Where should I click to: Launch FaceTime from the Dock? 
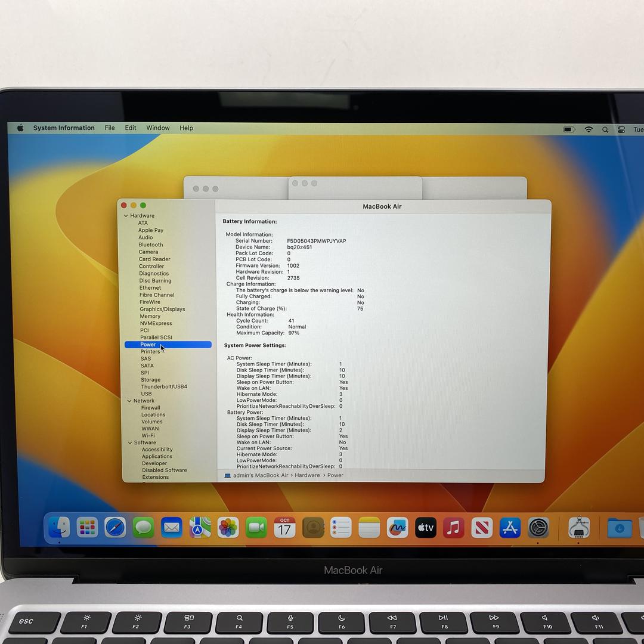(256, 527)
